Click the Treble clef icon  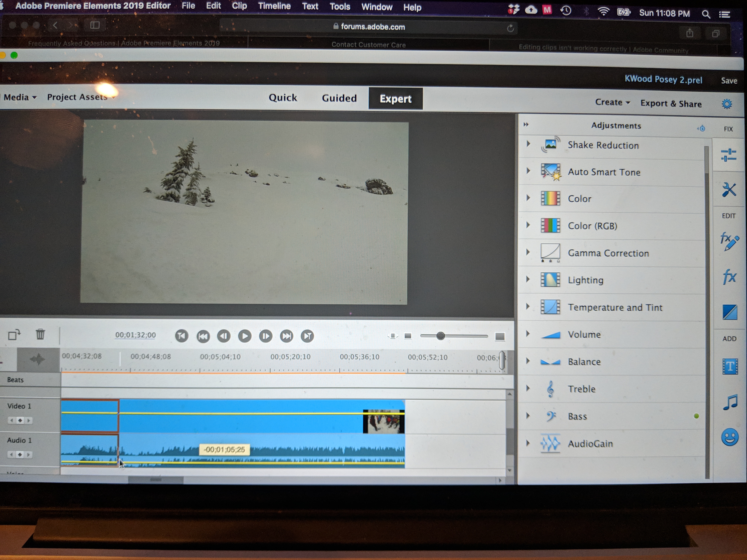[x=550, y=389]
